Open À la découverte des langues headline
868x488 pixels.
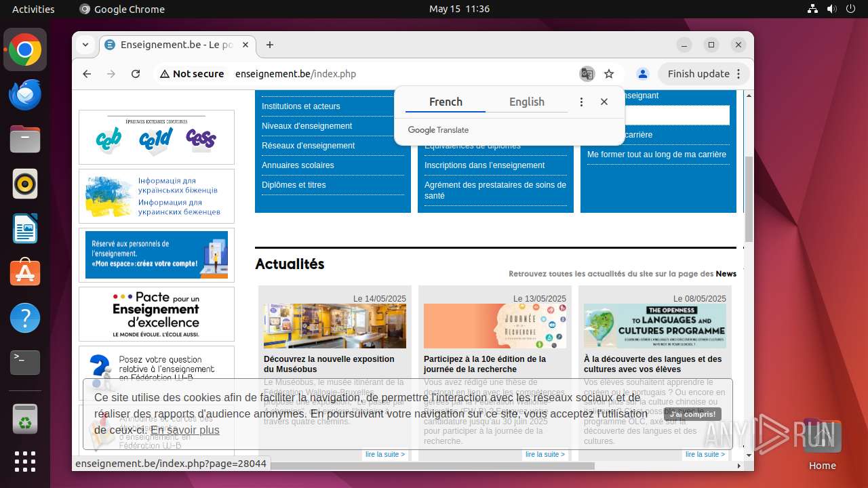point(653,364)
